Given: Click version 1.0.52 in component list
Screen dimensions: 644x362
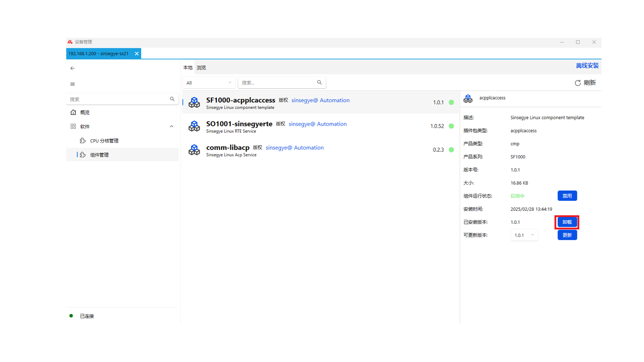Looking at the screenshot, I should [x=437, y=126].
